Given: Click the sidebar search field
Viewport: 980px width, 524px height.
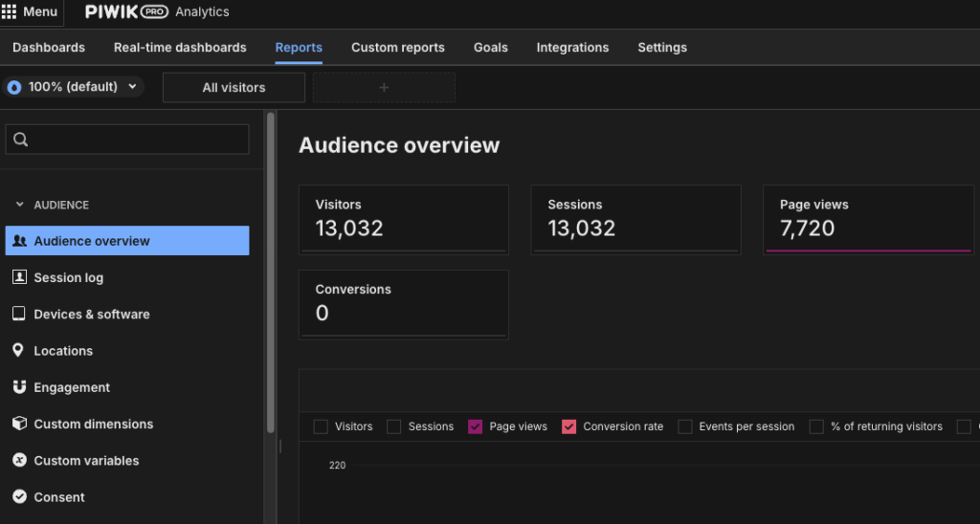Looking at the screenshot, I should pyautogui.click(x=127, y=140).
